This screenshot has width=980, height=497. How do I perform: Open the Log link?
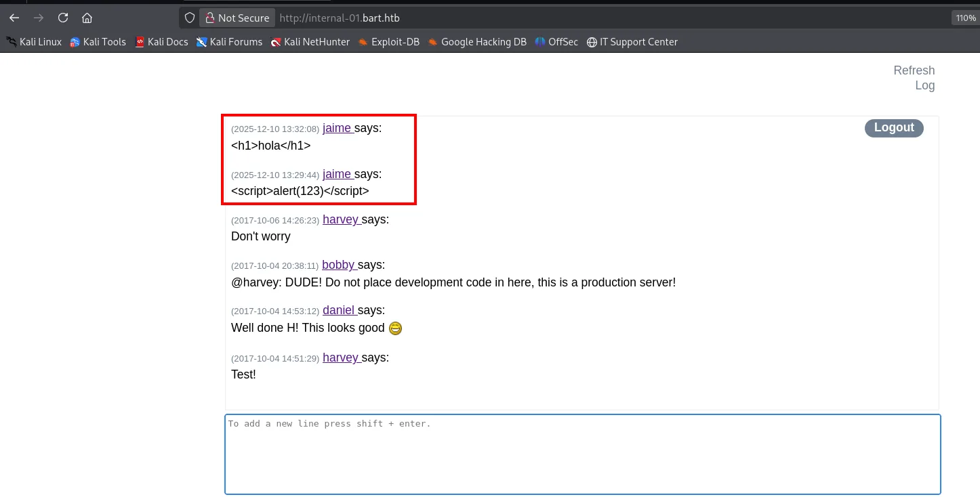[x=924, y=85]
